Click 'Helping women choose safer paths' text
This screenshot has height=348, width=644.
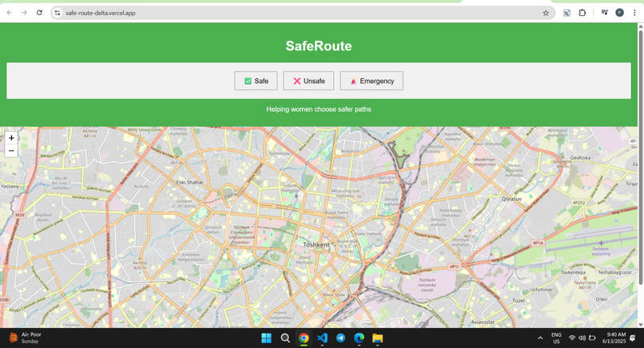pyautogui.click(x=319, y=109)
